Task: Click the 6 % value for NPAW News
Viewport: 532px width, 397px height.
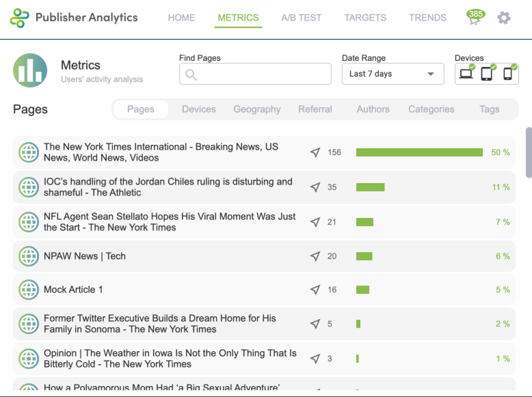Action: coord(503,256)
